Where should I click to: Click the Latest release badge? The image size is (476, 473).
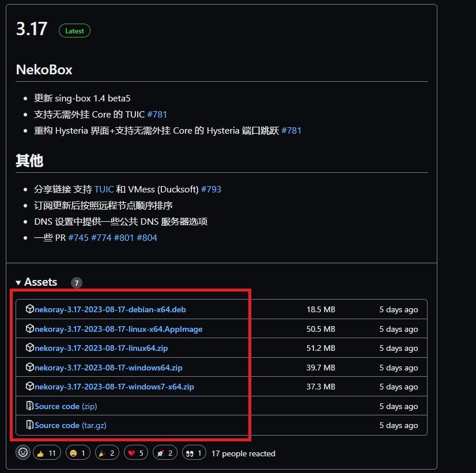(74, 31)
